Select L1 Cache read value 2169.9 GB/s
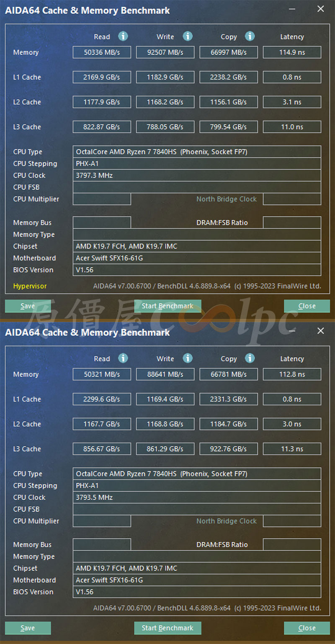 pyautogui.click(x=102, y=77)
